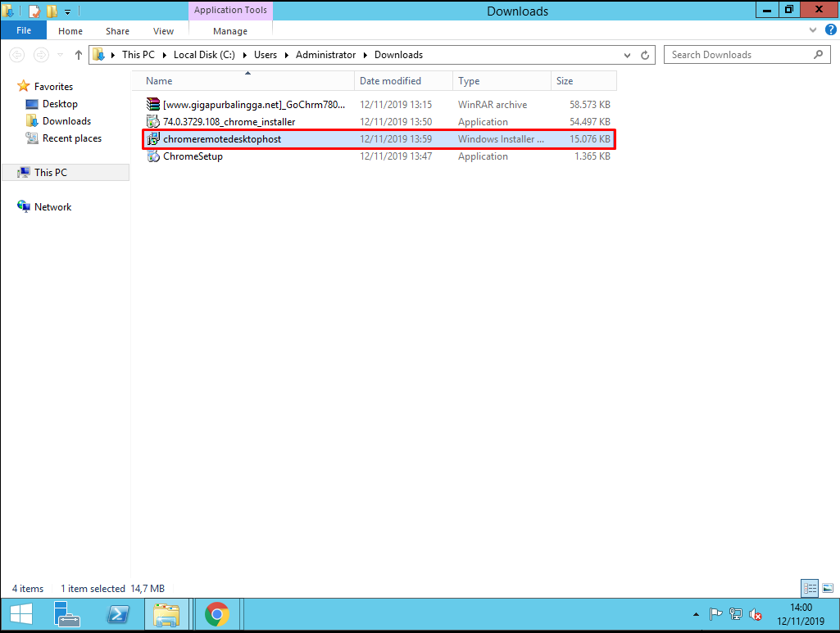Switch to the Home ribbon tab
The width and height of the screenshot is (840, 633).
(70, 31)
